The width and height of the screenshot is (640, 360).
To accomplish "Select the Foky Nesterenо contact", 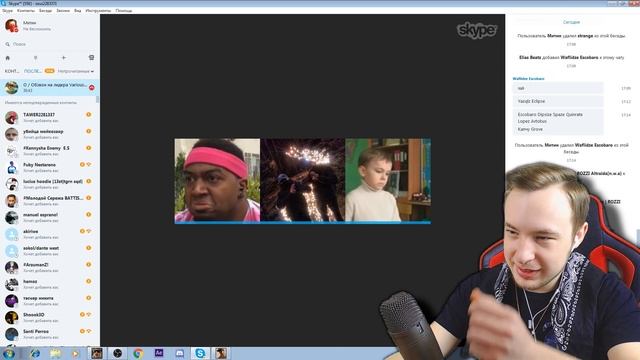I will (x=49, y=168).
